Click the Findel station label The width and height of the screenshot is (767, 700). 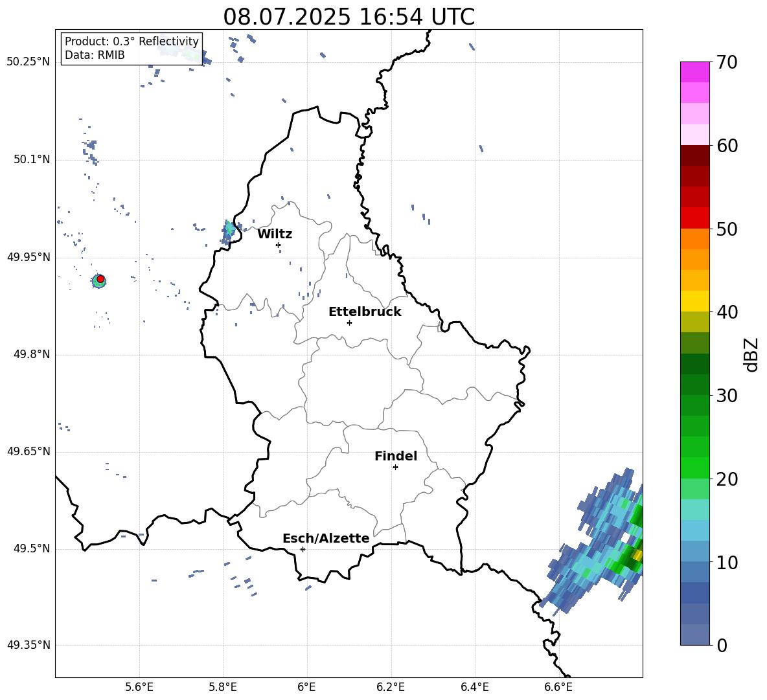[x=396, y=456]
